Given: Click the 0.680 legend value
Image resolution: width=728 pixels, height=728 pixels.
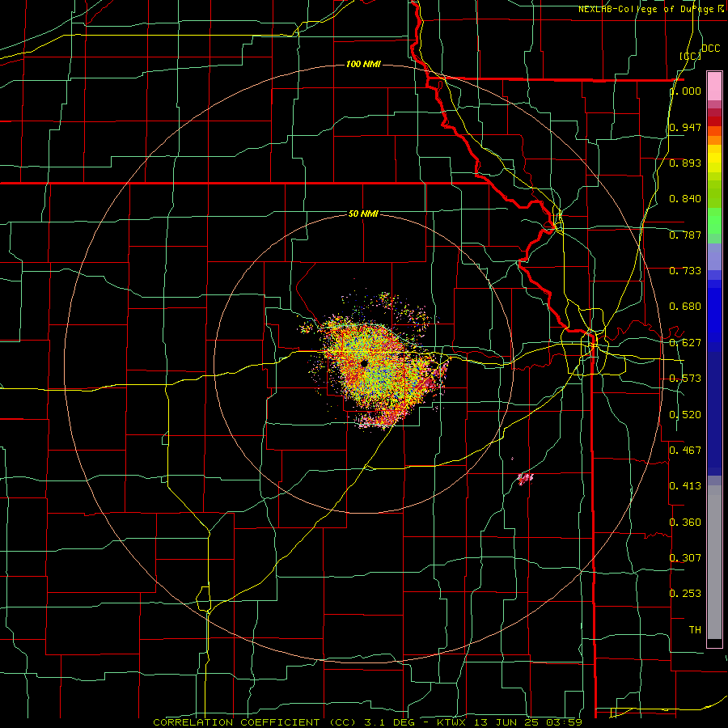Looking at the screenshot, I should [x=685, y=307].
